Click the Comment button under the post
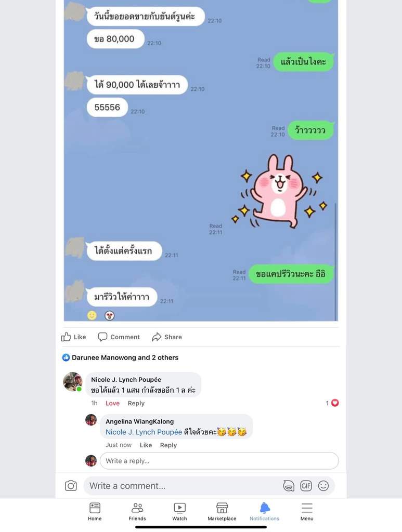Viewport: 402px width, 532px height. (x=119, y=337)
